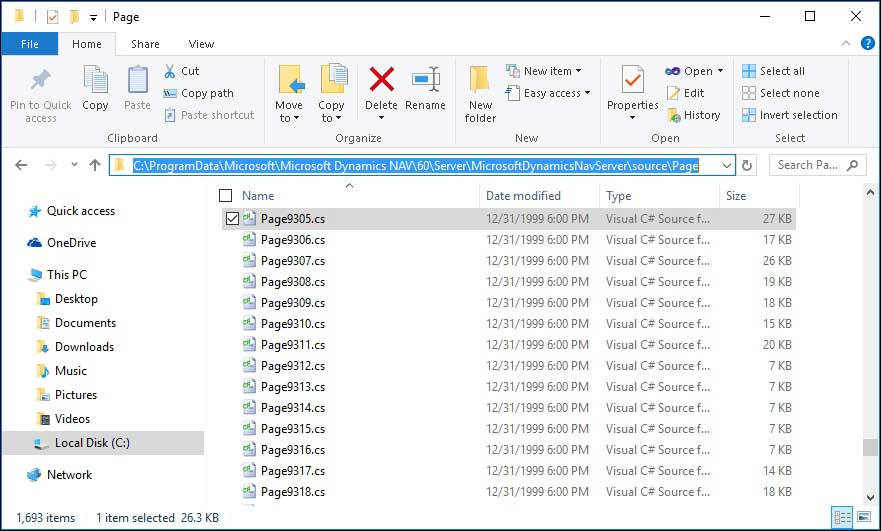Click the Properties icon in title bar quick access
This screenshot has width=881, height=531.
click(52, 17)
